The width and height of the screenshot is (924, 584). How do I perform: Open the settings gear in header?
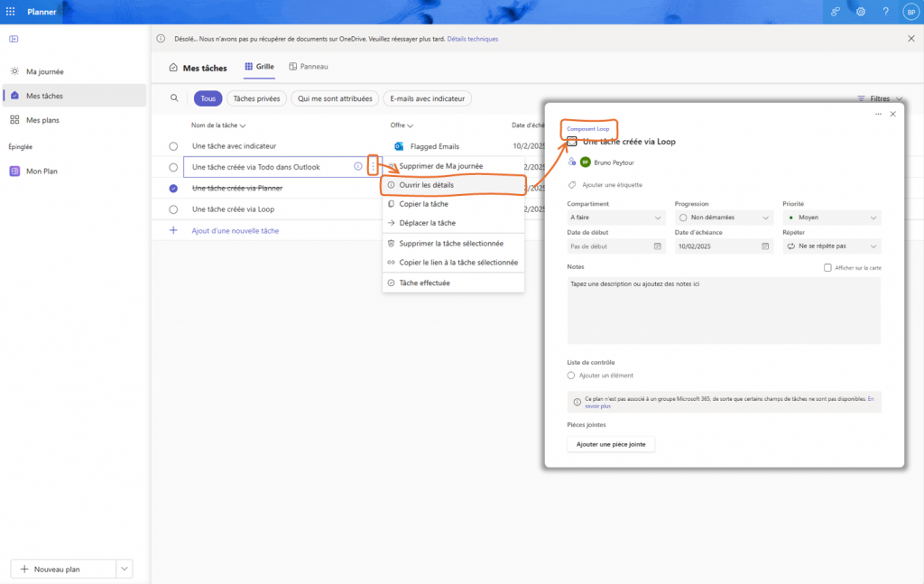[861, 12]
